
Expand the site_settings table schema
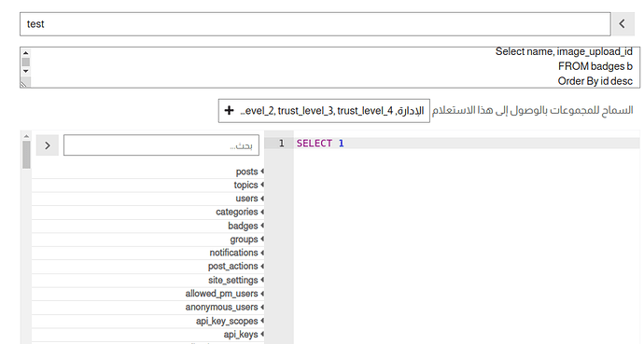[x=147, y=280]
